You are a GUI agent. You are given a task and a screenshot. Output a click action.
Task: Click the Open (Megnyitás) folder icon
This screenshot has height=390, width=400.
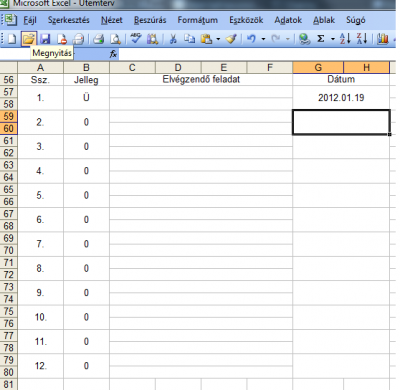pyautogui.click(x=29, y=39)
